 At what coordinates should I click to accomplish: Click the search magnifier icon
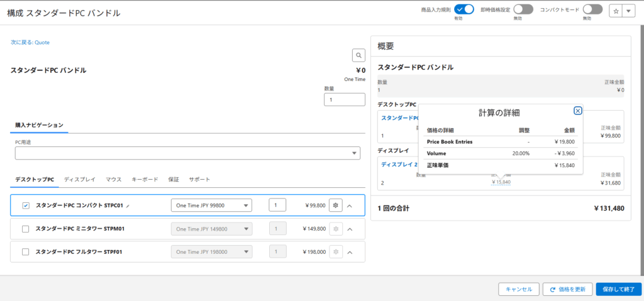[x=358, y=55]
